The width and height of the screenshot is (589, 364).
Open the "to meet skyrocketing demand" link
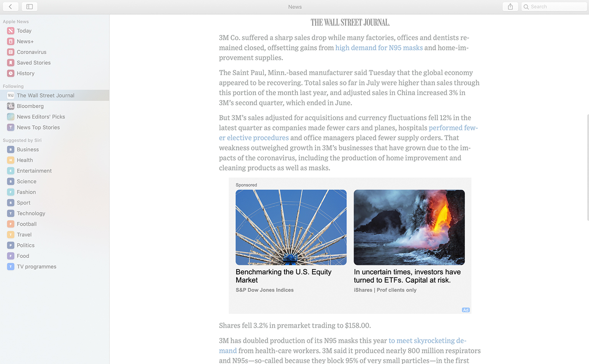[x=427, y=341]
